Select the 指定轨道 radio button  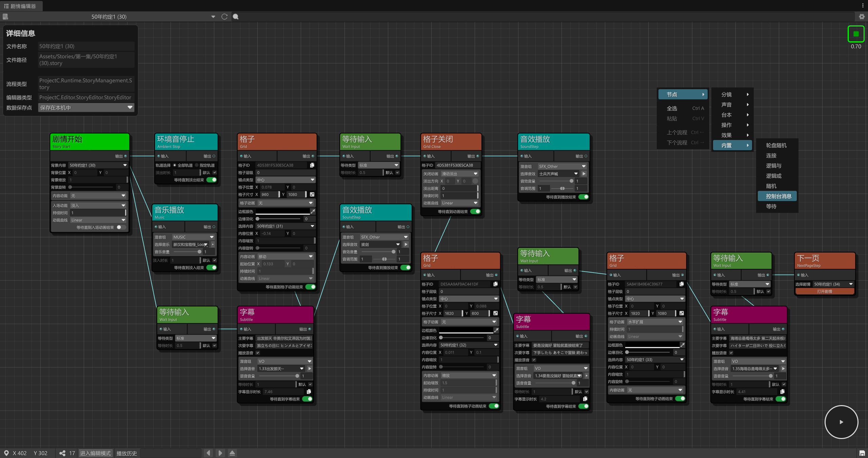click(x=197, y=165)
